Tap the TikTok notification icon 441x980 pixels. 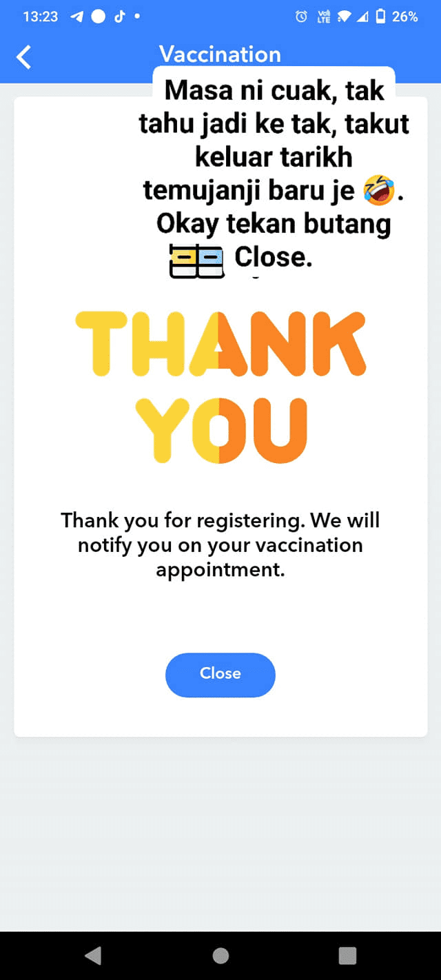119,17
